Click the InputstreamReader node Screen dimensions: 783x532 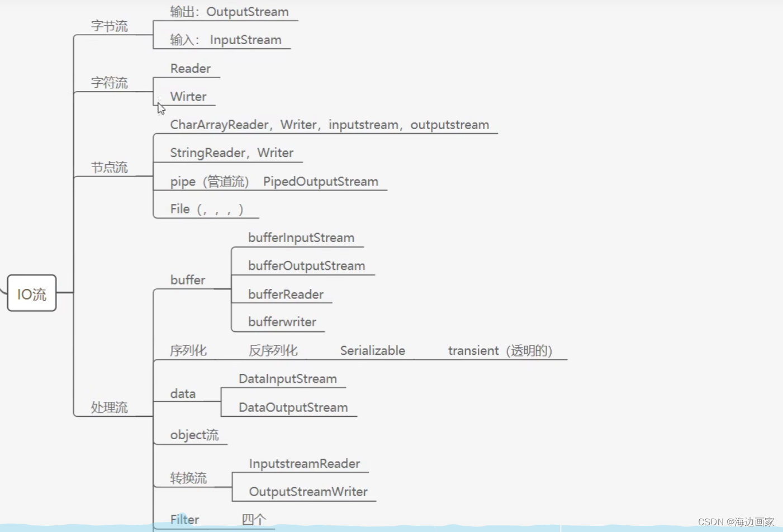(305, 464)
